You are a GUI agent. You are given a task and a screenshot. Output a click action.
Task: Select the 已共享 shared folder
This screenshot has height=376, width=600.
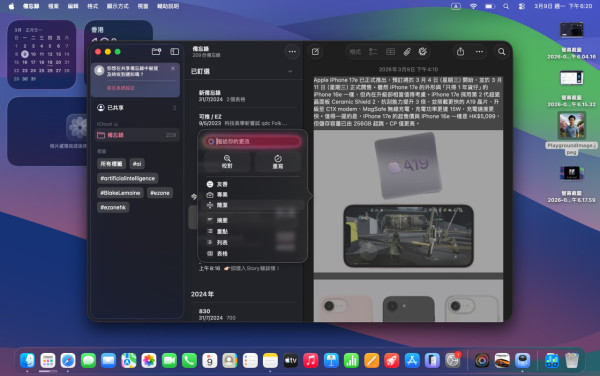pyautogui.click(x=137, y=108)
